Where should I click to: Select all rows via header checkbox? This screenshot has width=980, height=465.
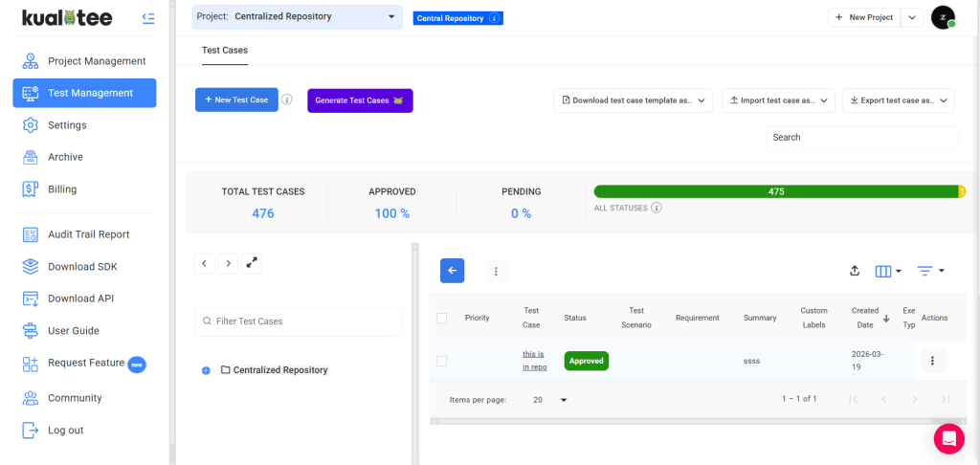(442, 318)
